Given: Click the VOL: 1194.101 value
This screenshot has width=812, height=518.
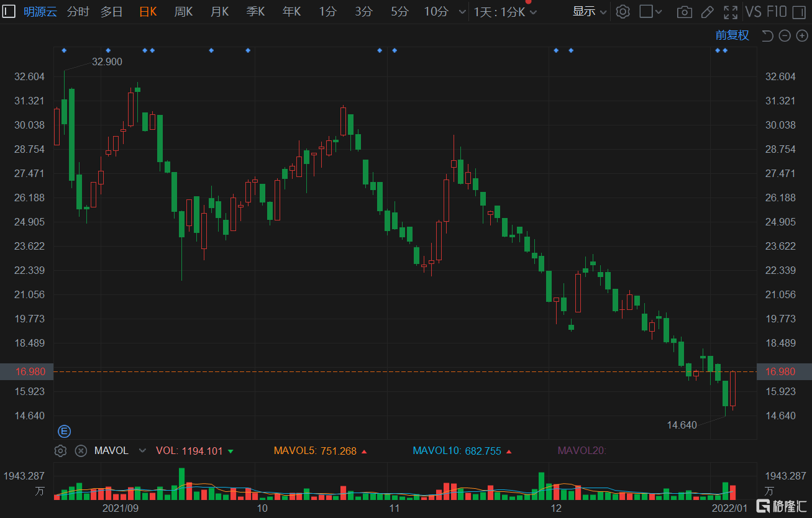Looking at the screenshot, I should (x=189, y=451).
